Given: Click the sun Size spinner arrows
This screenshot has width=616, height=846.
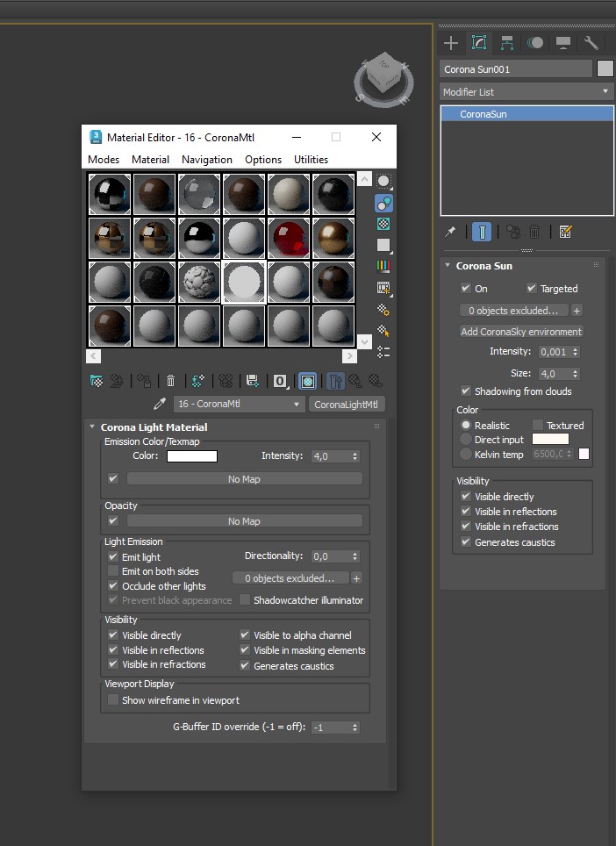Looking at the screenshot, I should 575,373.
